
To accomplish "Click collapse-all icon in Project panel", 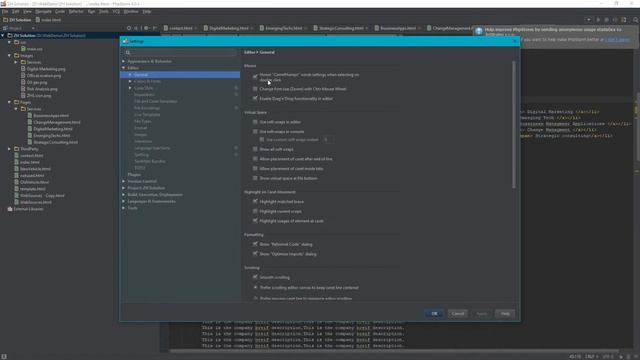I will (x=136, y=28).
